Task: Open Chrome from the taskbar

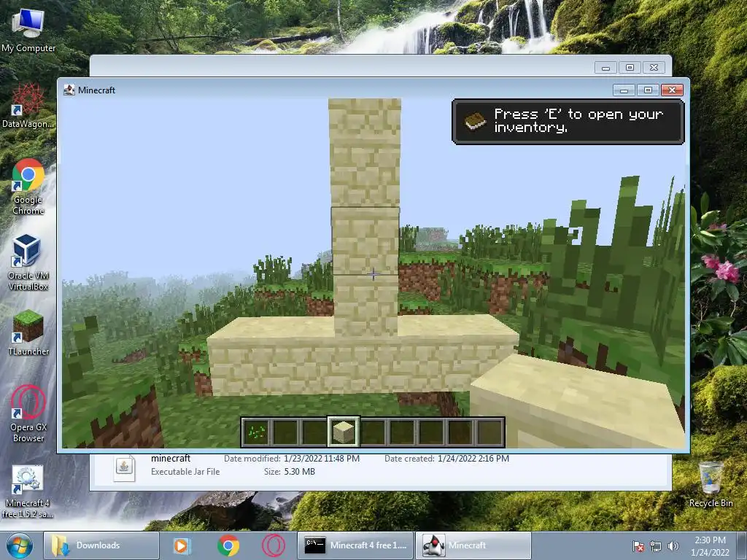Action: (x=228, y=545)
